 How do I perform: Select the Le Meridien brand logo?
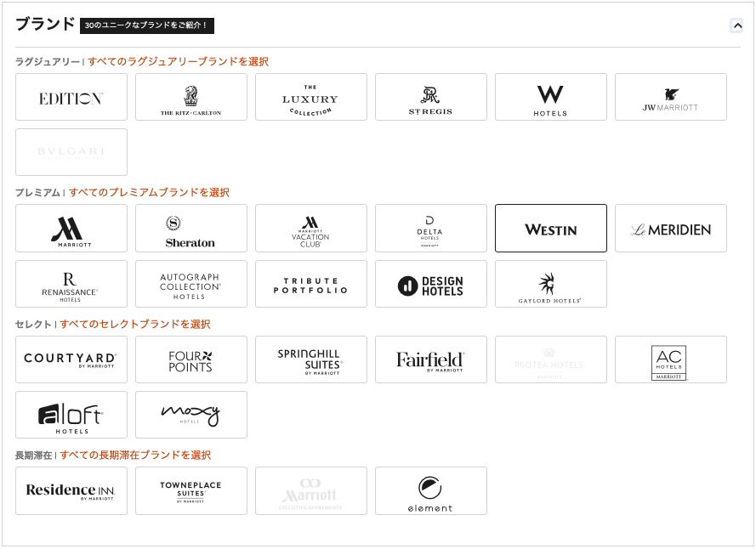[x=671, y=228]
